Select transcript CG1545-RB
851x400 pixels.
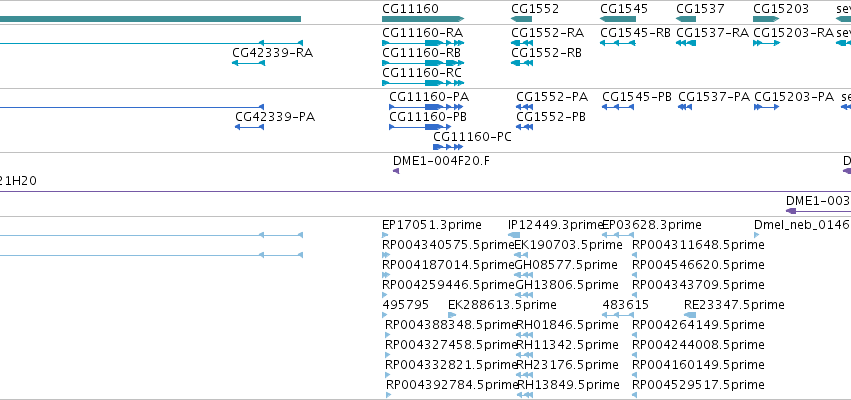point(636,33)
